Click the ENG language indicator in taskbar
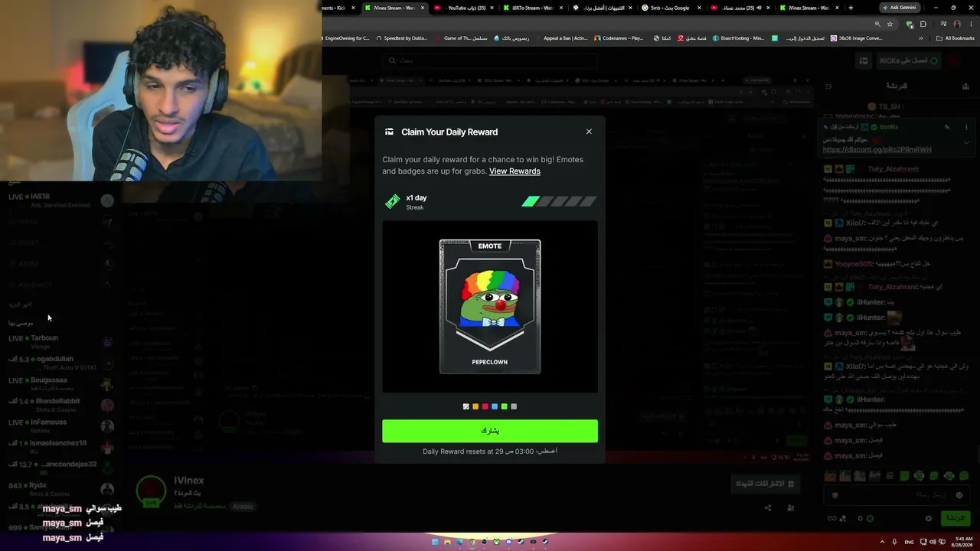 point(910,542)
